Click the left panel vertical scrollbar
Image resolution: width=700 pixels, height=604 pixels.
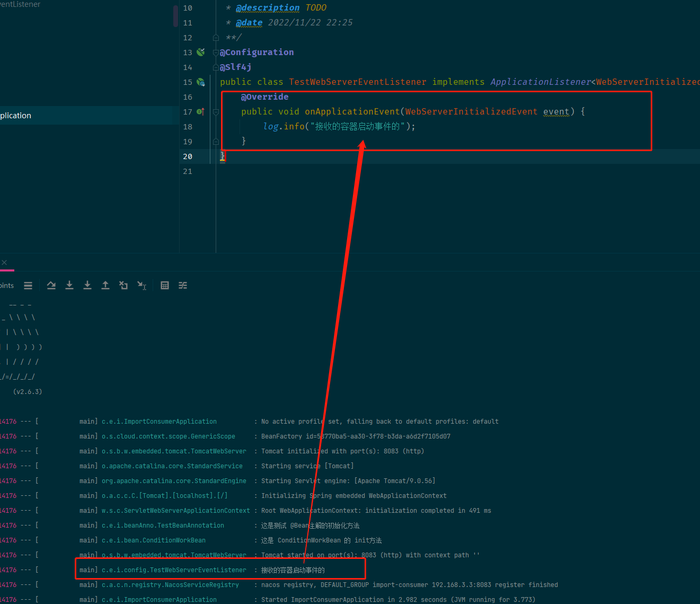tap(175, 16)
